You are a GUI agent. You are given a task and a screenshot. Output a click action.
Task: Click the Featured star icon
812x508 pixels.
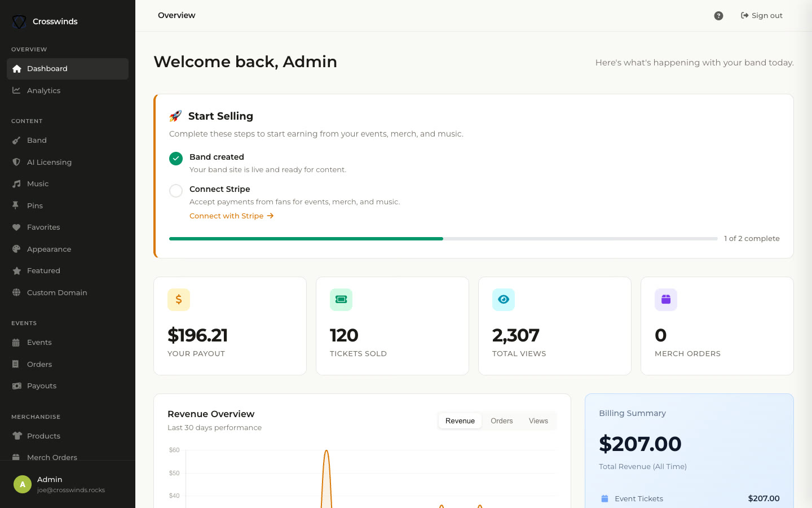pos(16,271)
